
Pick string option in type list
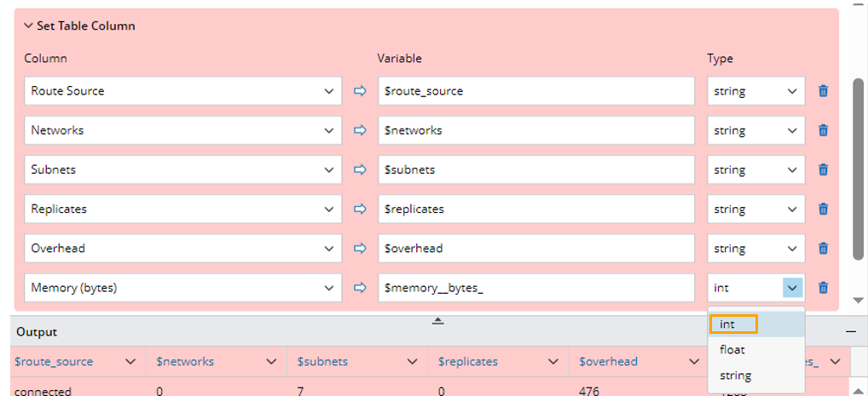735,376
